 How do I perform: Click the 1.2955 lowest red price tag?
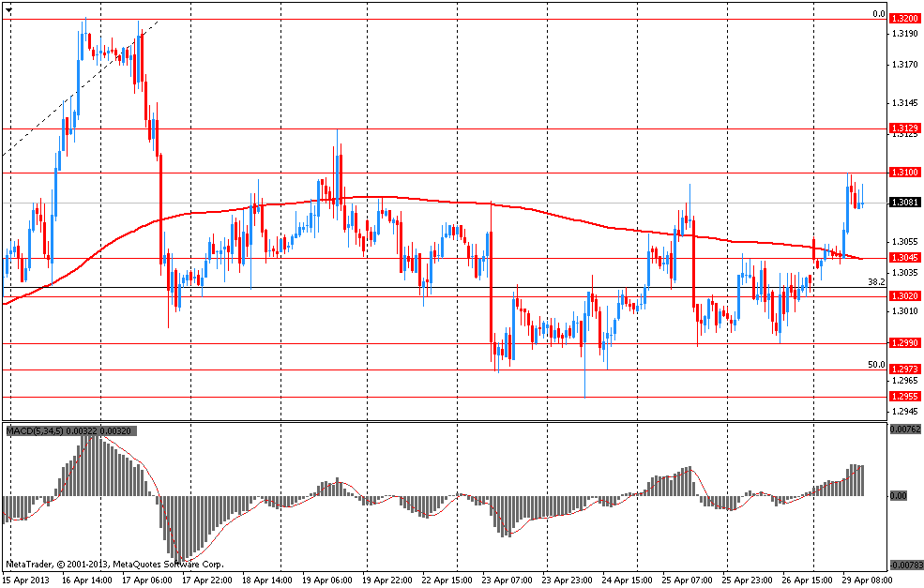tap(904, 397)
